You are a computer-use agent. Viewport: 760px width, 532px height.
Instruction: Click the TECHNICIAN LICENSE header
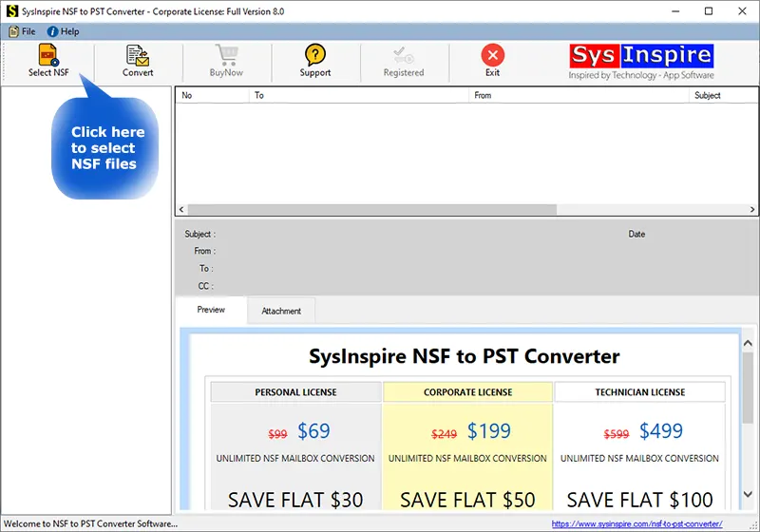639,392
